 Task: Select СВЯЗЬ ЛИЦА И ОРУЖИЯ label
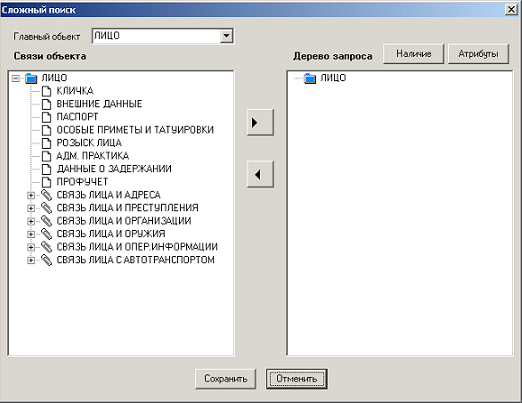pos(111,234)
